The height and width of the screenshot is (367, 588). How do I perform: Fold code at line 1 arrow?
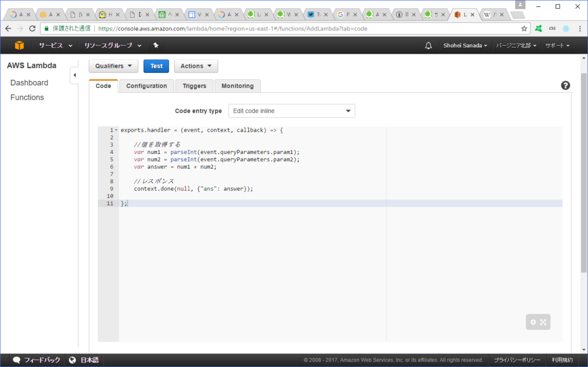[x=116, y=130]
